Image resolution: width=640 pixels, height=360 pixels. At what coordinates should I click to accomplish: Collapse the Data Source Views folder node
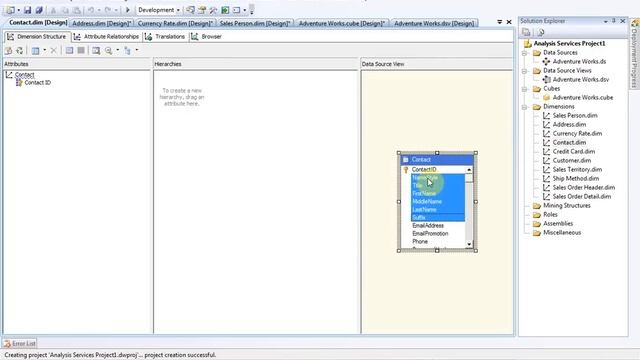pos(524,71)
